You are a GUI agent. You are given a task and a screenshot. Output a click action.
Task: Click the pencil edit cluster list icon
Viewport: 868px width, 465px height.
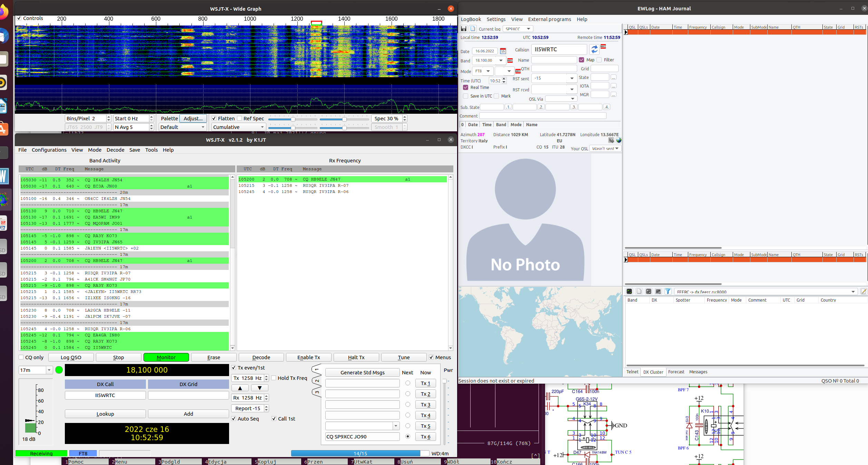tap(864, 291)
